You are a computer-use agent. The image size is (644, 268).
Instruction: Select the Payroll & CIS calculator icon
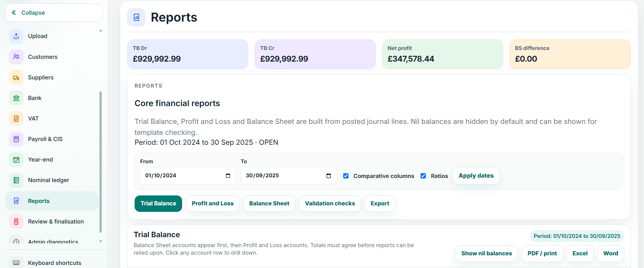tap(16, 139)
